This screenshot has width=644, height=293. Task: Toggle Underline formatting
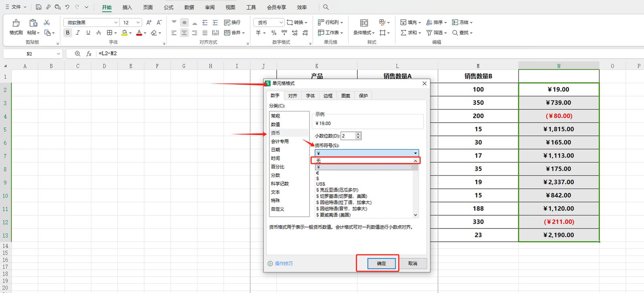[88, 33]
